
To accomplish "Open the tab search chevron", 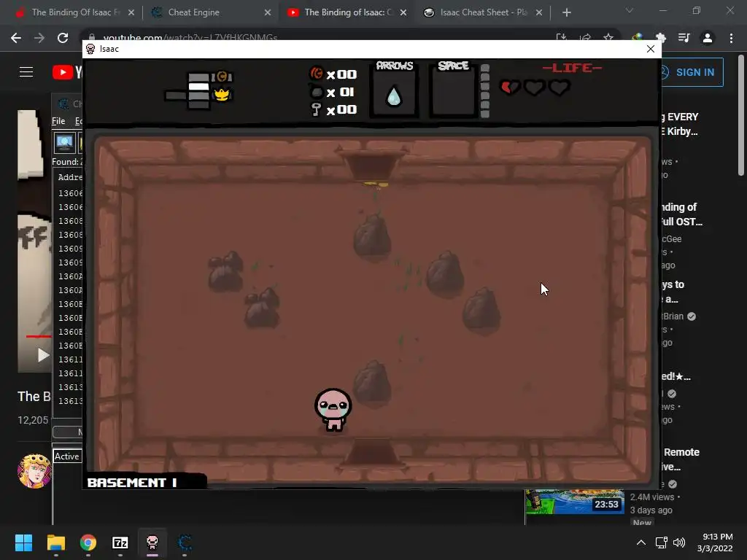I will tap(630, 10).
